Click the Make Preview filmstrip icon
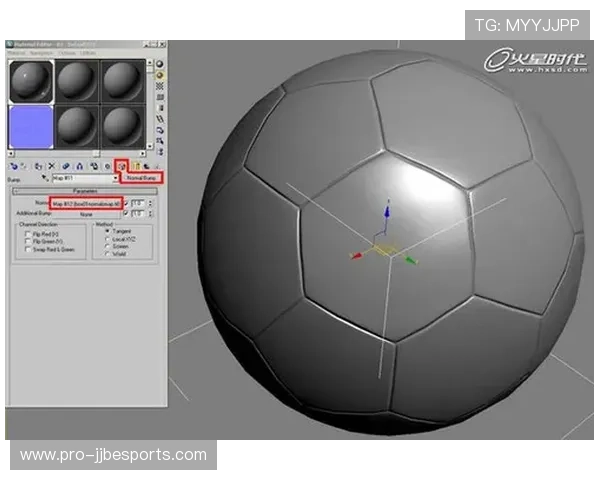This screenshot has width=600, height=480. point(160,119)
